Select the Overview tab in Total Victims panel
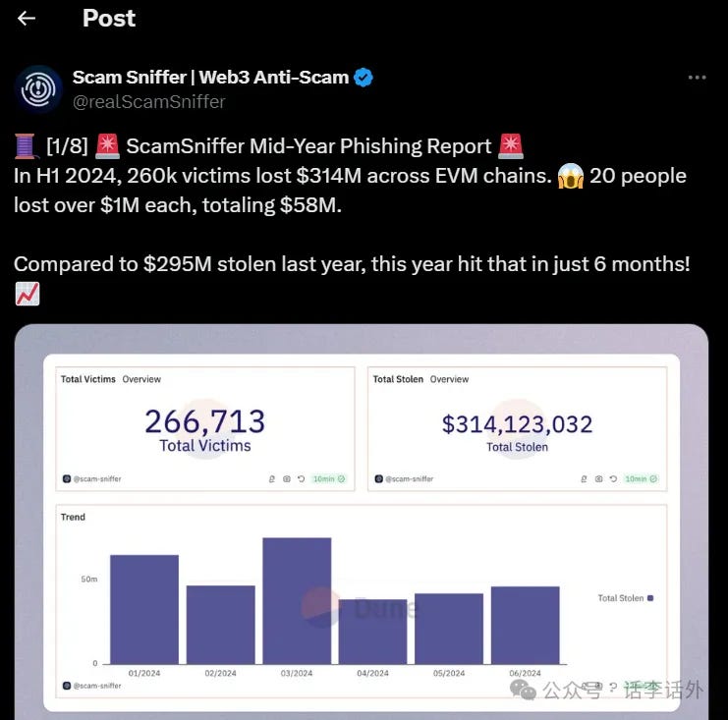This screenshot has height=720, width=728. coord(141,379)
